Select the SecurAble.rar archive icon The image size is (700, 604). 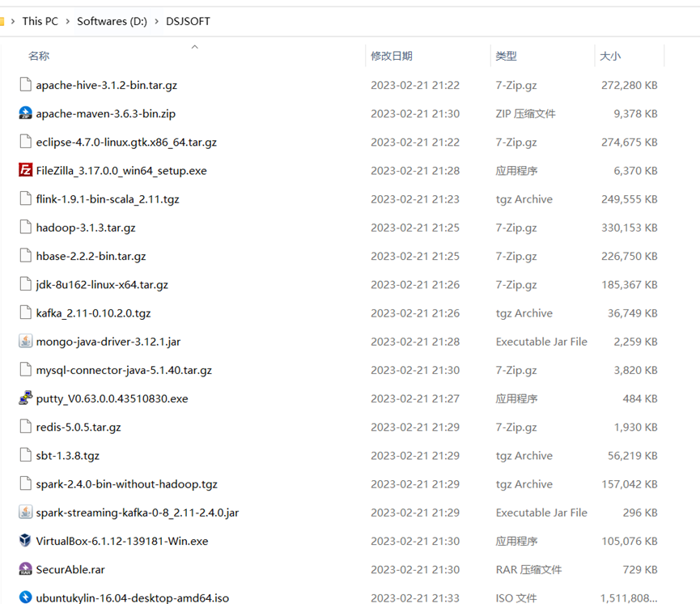pos(25,568)
